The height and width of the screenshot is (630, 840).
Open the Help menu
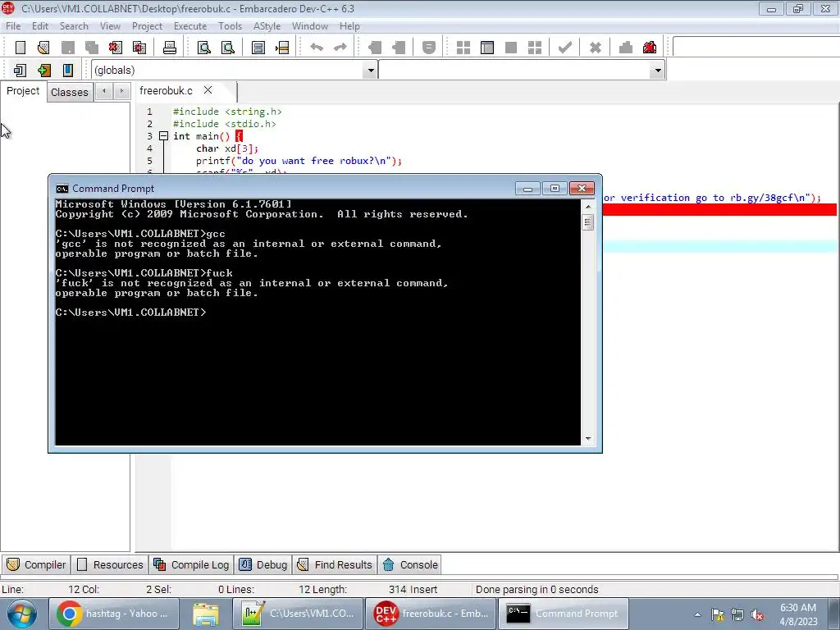pyautogui.click(x=349, y=26)
